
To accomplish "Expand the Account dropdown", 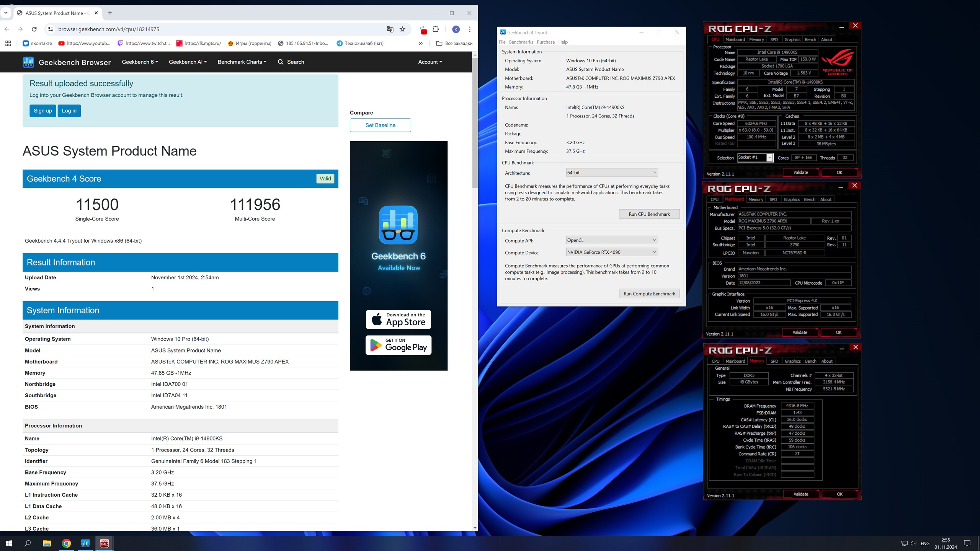I will pyautogui.click(x=430, y=62).
